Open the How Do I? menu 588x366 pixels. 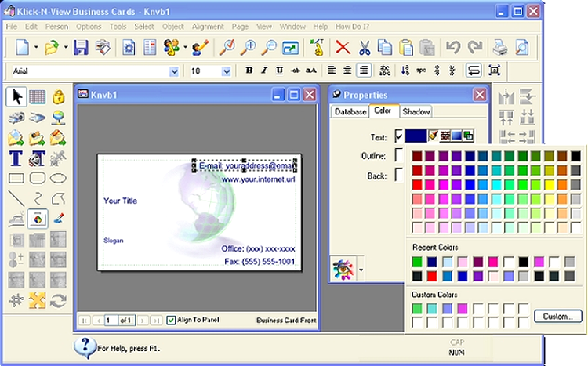pos(352,27)
